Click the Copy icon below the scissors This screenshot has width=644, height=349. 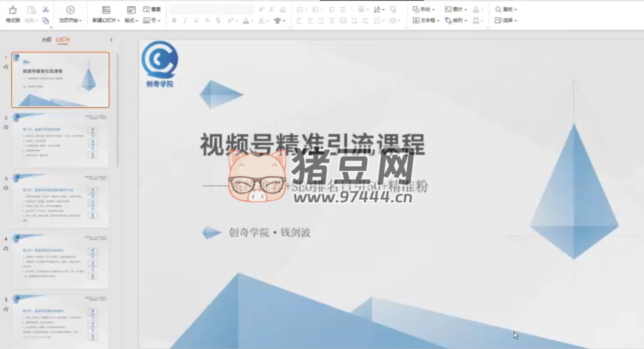(x=46, y=20)
